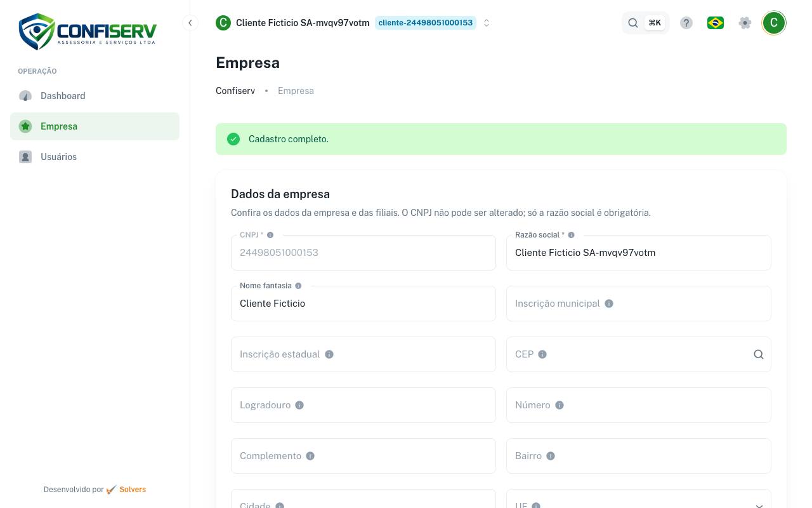Screen dimensions: 812x508
Task: Focus the Número field
Action: (639, 405)
